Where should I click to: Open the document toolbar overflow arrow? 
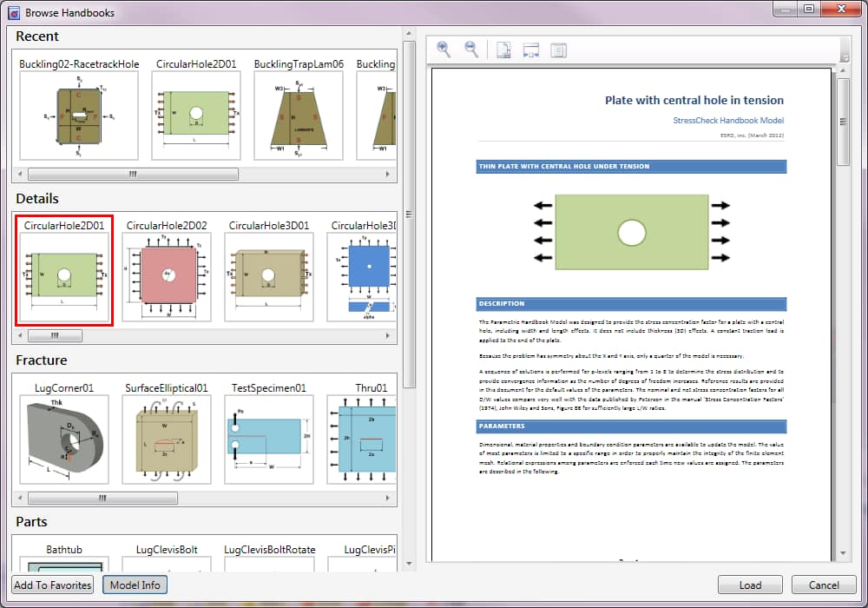(843, 56)
